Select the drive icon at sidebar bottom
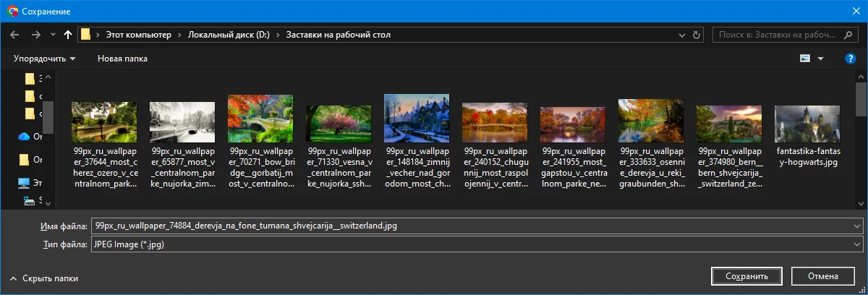 29,200
